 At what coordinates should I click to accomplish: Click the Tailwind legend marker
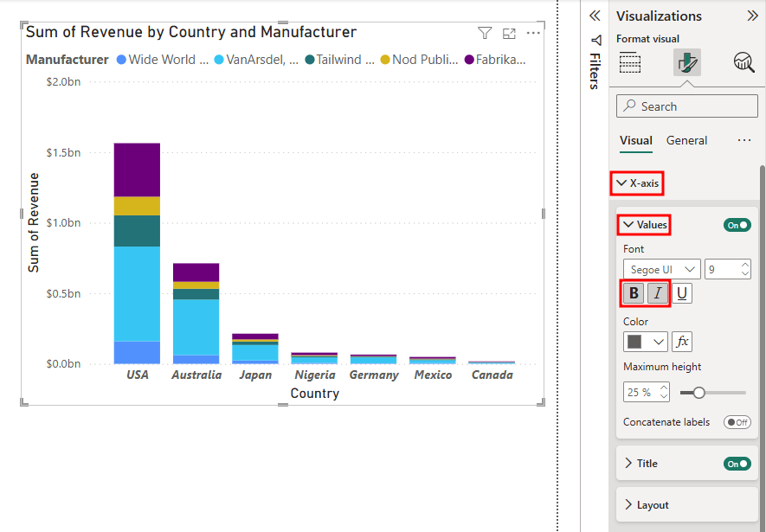pyautogui.click(x=309, y=60)
